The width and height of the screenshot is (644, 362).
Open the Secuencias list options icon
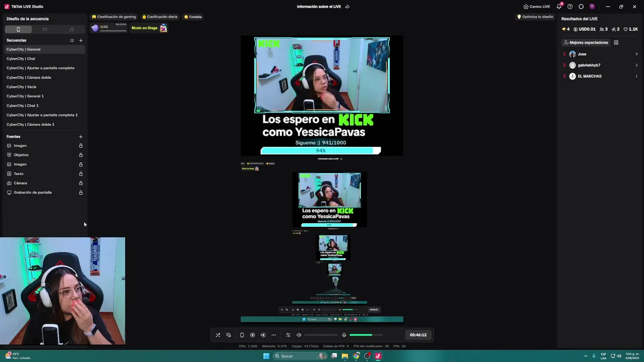click(x=71, y=40)
